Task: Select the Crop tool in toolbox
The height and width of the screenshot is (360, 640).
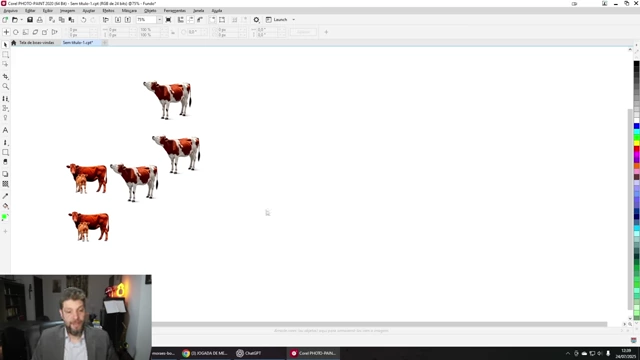Action: [5, 76]
